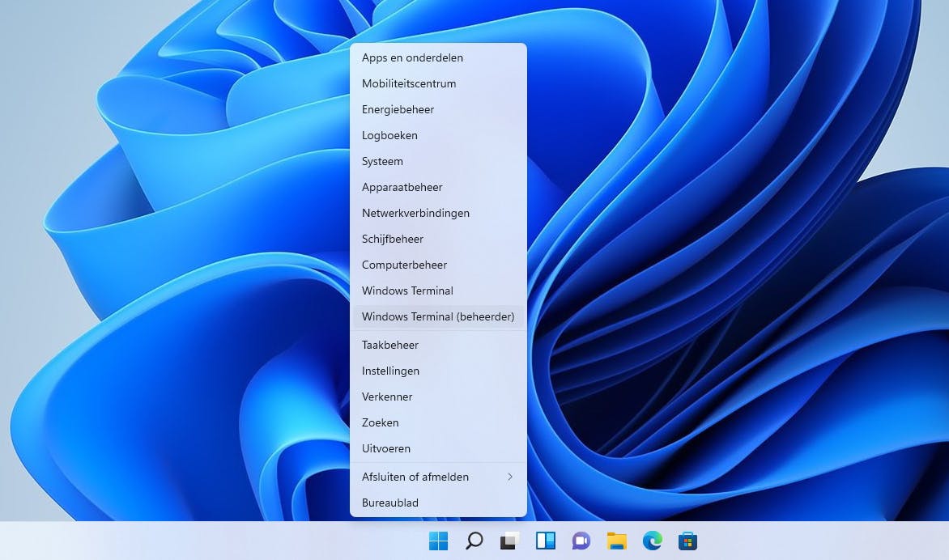949x560 pixels.
Task: Open Mobiliteitscentrum from the menu
Action: pyautogui.click(x=409, y=83)
